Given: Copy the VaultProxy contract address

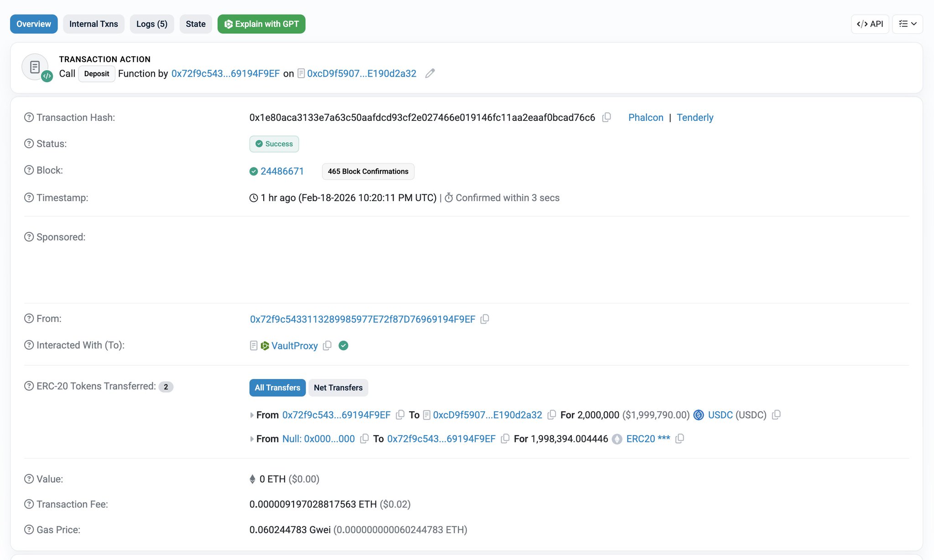Looking at the screenshot, I should pos(327,346).
